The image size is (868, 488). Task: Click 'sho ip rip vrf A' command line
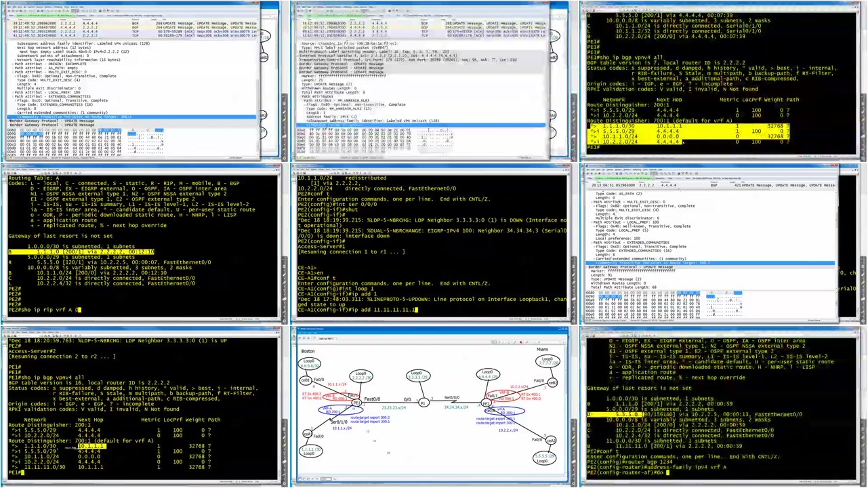pos(44,310)
